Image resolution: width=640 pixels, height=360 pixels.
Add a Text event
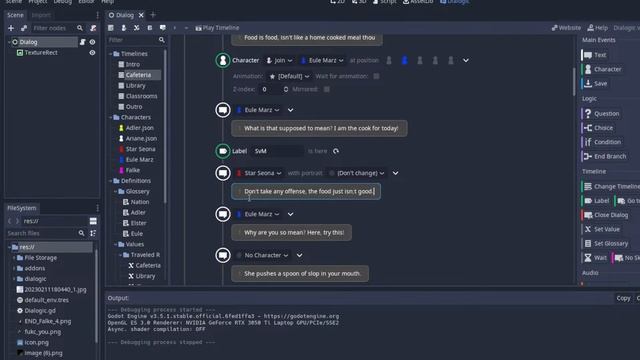coord(595,55)
